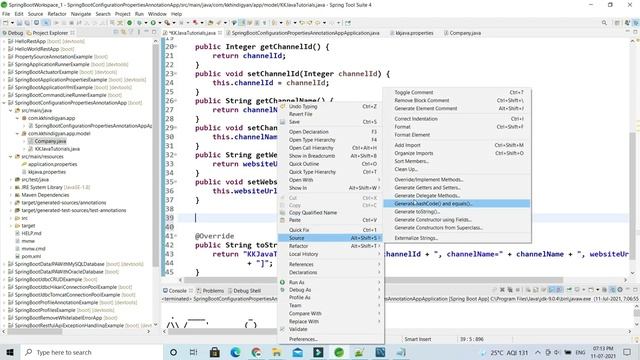Click Project Explorer vertical scrollbar

156,155
